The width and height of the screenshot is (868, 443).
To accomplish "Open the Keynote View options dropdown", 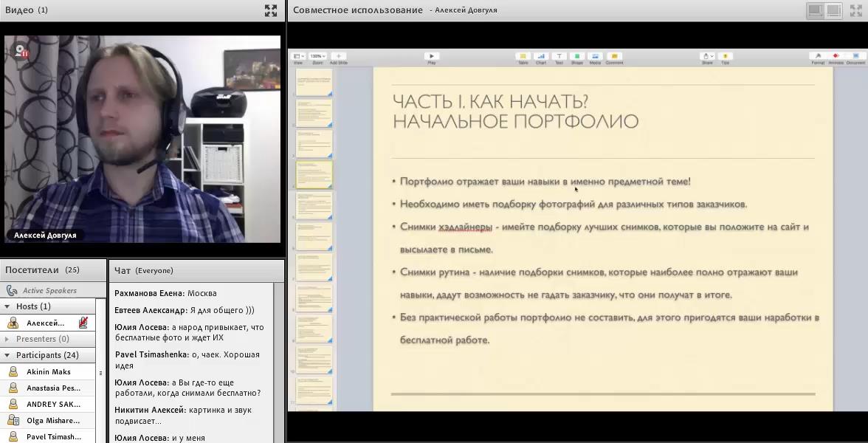I will coord(298,56).
